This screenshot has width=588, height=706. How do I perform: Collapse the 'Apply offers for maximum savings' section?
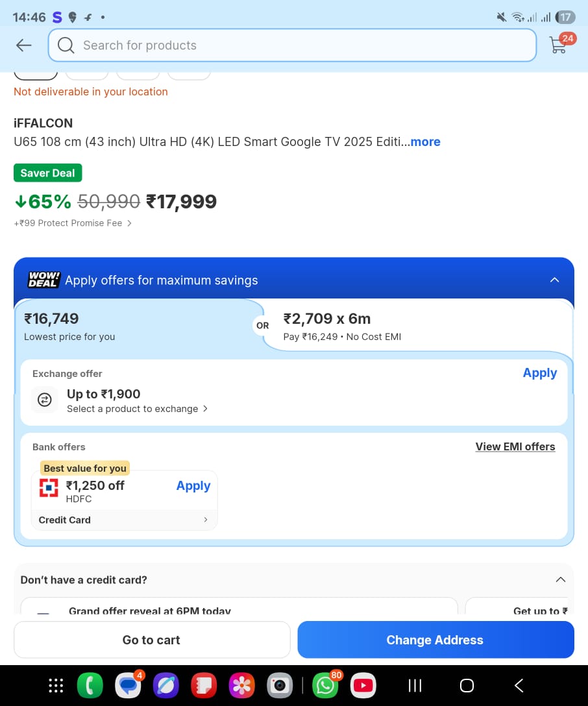(x=554, y=280)
